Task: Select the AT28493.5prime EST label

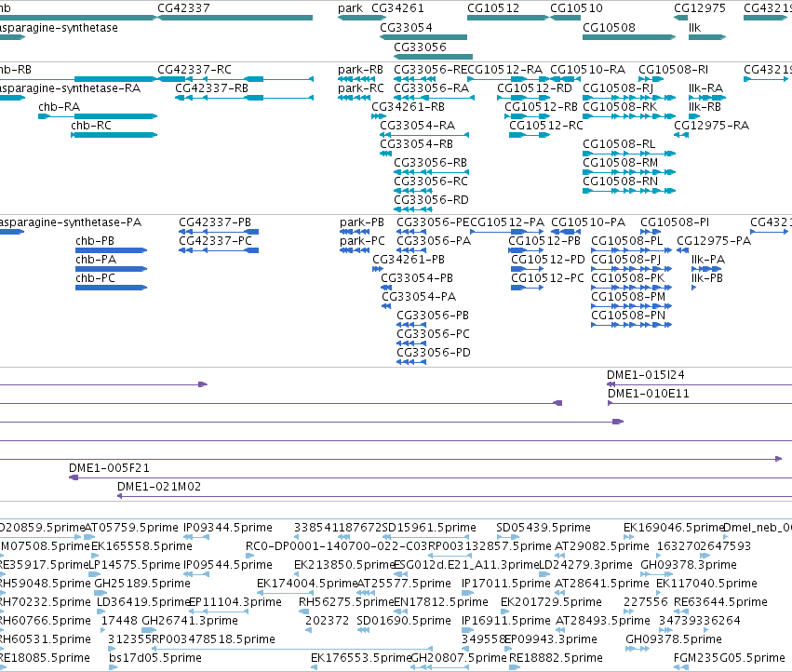Action: (602, 621)
